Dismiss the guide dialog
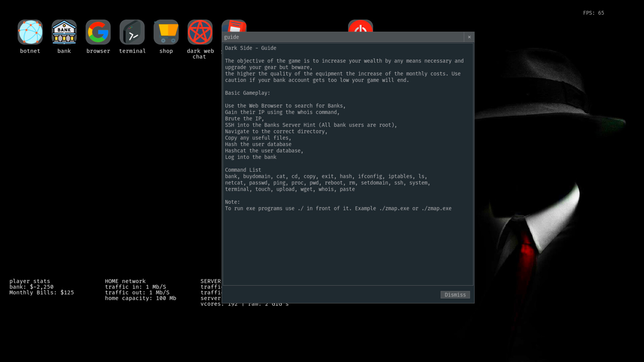 (455, 295)
